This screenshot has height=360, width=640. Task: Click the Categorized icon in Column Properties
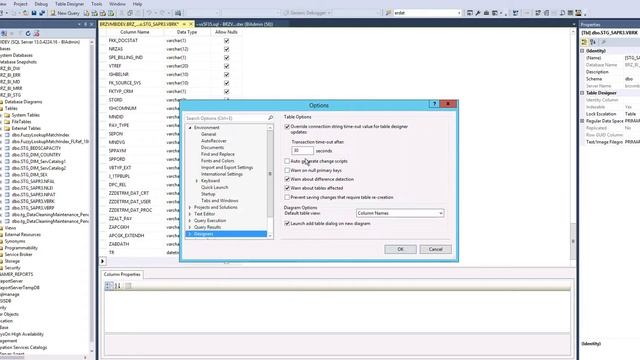pyautogui.click(x=109, y=286)
